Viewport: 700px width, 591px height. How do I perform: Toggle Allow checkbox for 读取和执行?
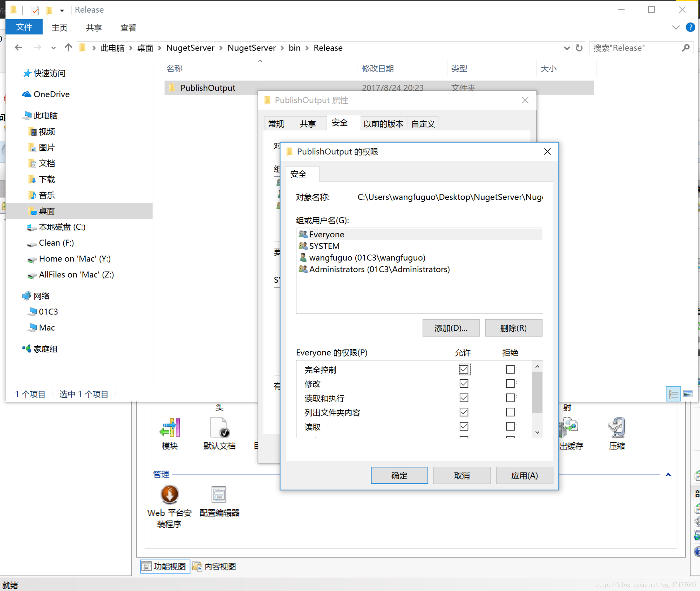point(464,398)
